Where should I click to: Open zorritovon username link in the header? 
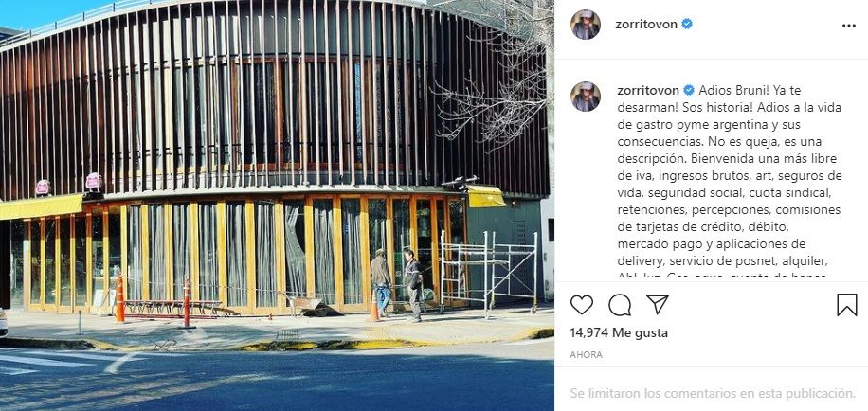point(646,25)
